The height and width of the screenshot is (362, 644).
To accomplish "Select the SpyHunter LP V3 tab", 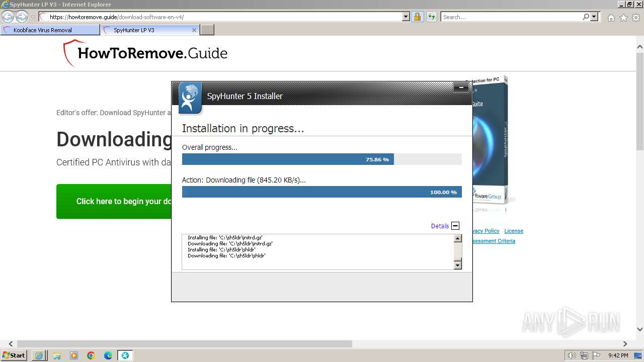I will pyautogui.click(x=146, y=30).
